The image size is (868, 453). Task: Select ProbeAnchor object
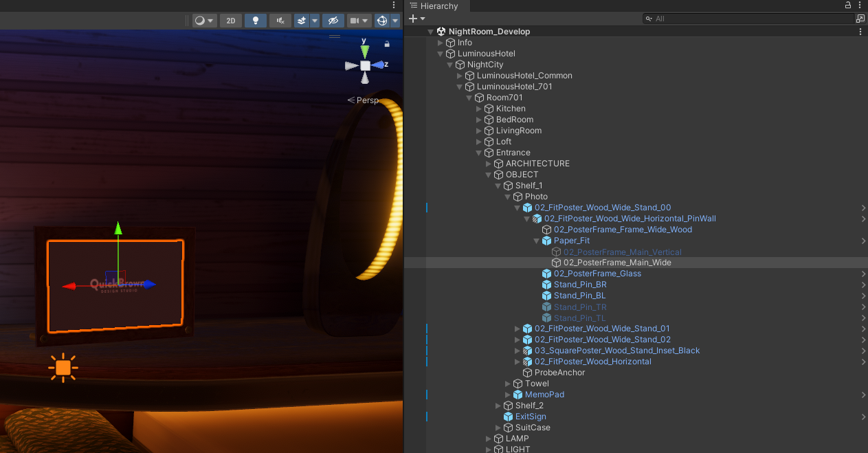[x=559, y=373]
